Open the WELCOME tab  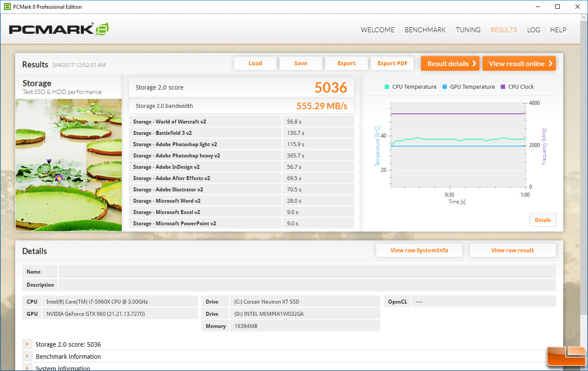(378, 30)
